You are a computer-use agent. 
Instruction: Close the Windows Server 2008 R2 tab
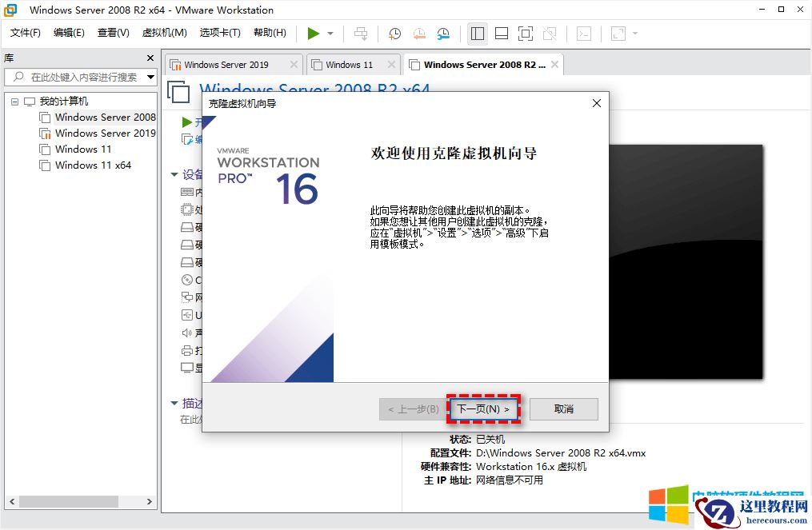554,64
